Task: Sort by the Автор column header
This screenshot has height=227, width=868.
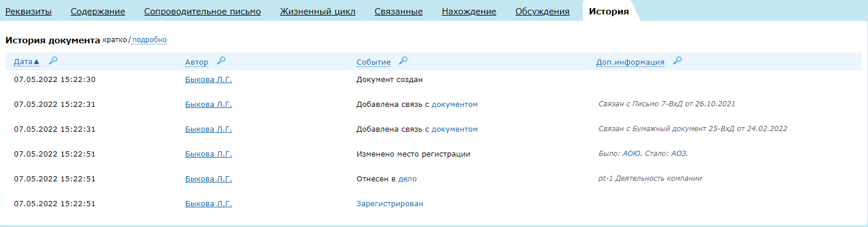Action: pyautogui.click(x=196, y=62)
